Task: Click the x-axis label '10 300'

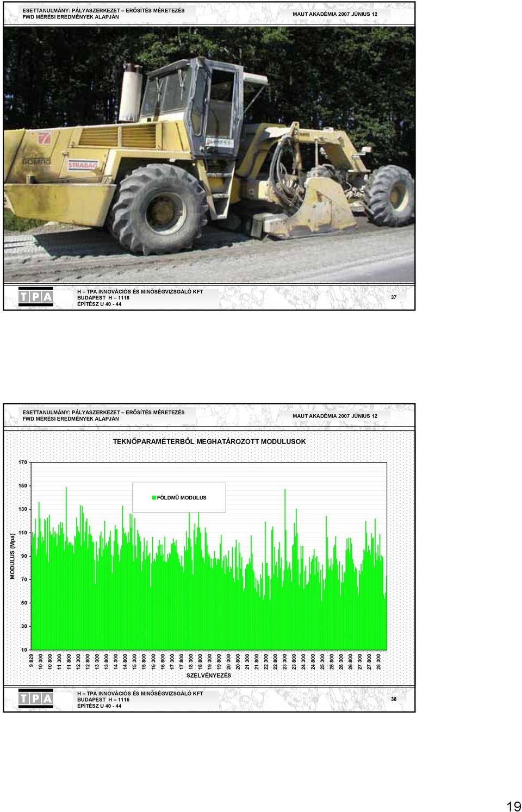Action: pyautogui.click(x=41, y=661)
